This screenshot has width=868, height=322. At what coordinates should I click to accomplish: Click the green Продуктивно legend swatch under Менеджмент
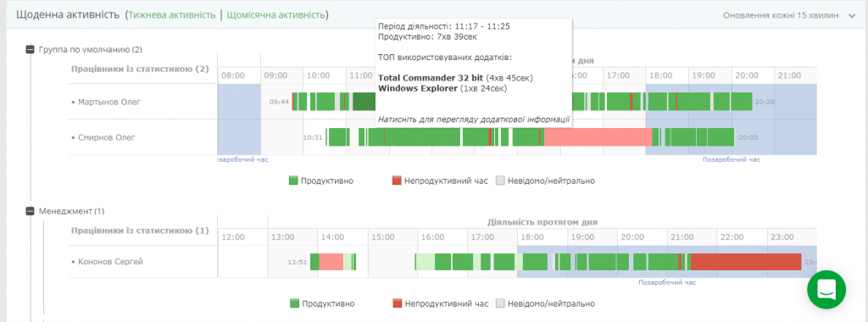[x=293, y=303]
